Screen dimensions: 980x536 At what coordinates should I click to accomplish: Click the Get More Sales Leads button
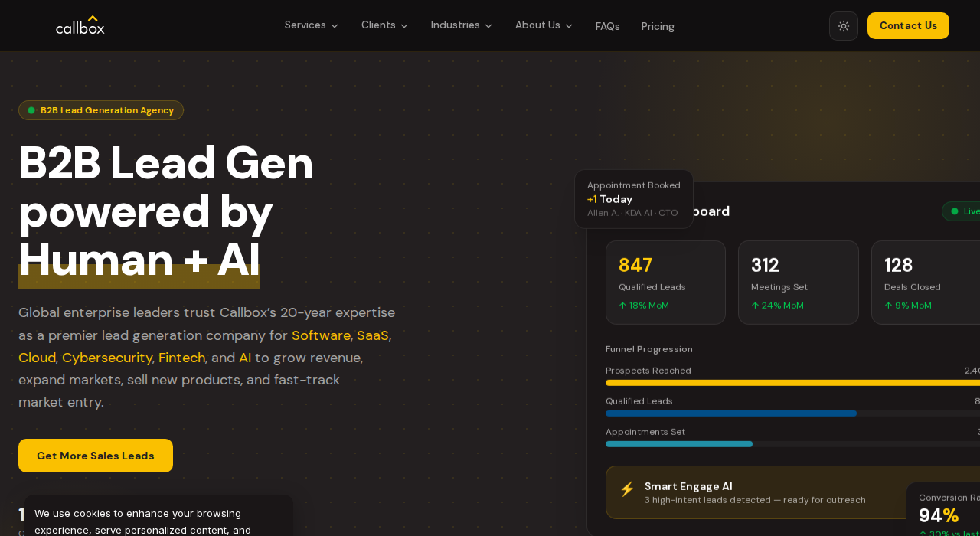(x=96, y=456)
